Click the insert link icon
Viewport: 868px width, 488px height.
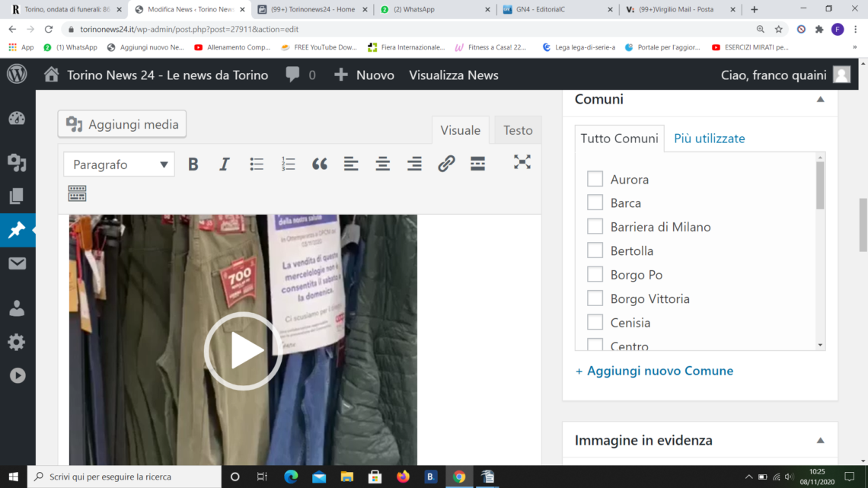point(446,164)
